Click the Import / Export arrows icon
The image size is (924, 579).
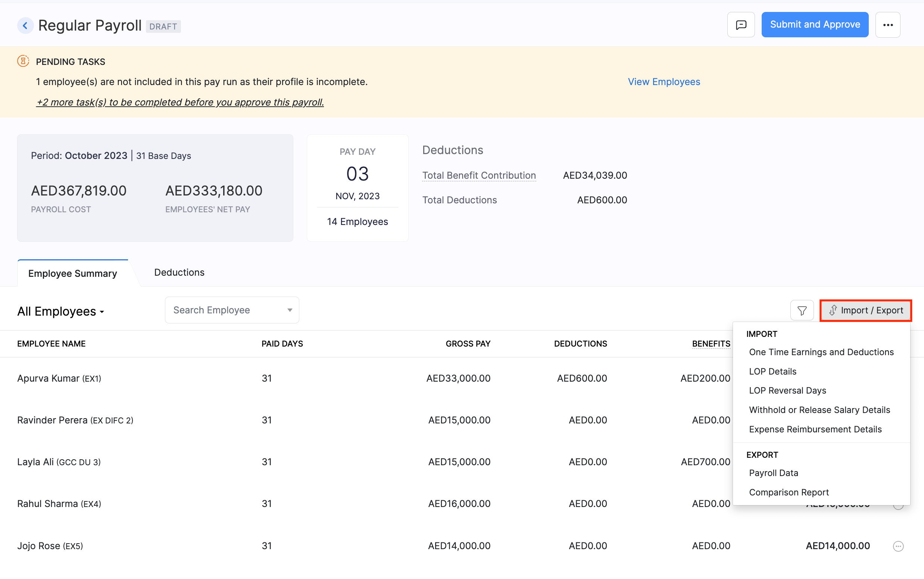[x=834, y=310]
